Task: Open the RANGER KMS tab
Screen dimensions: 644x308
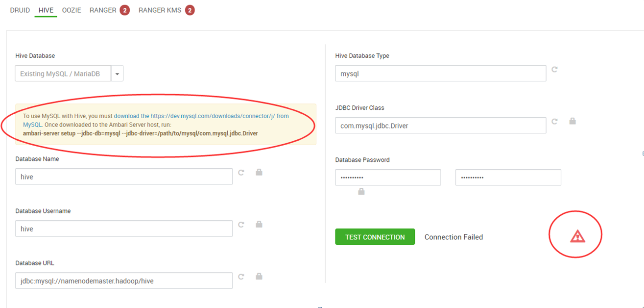Action: tap(160, 10)
